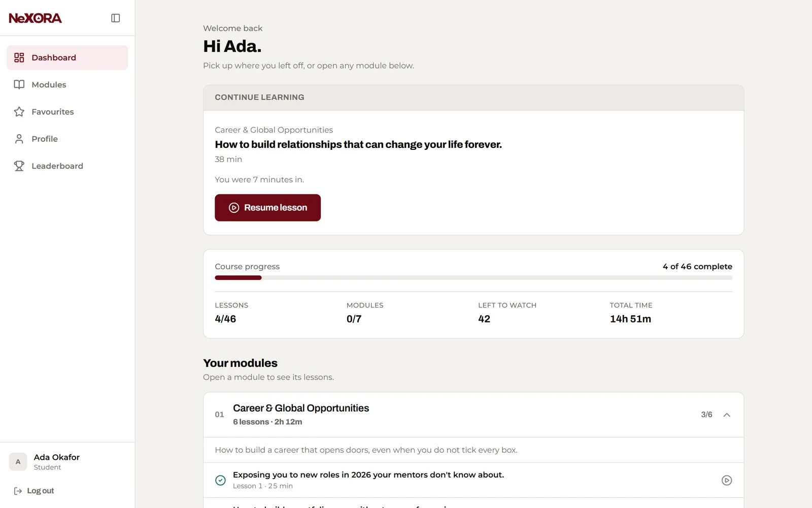Click the Leaderboard trophy icon
This screenshot has height=508, width=812.
(x=19, y=166)
